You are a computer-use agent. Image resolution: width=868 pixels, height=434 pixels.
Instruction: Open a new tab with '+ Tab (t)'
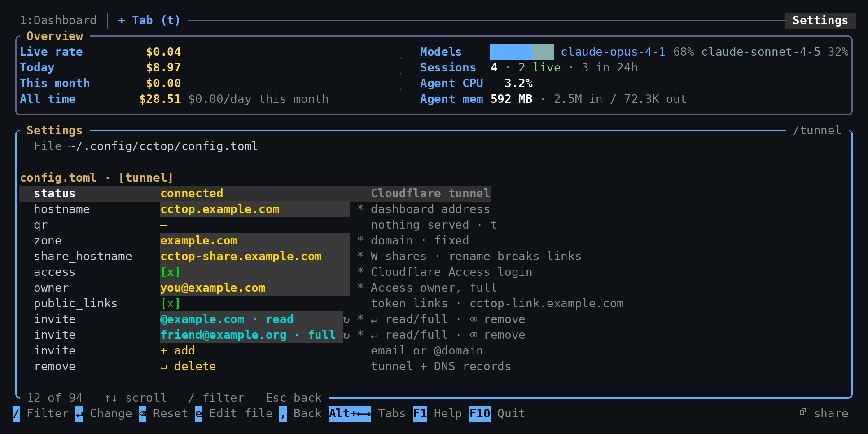[149, 21]
